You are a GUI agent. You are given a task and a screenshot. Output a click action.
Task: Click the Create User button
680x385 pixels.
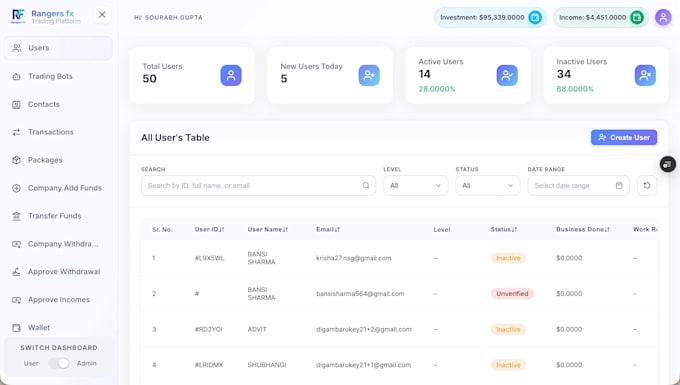coord(624,137)
